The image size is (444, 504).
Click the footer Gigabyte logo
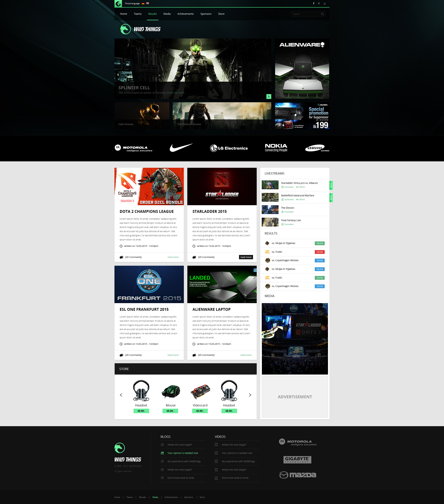297,460
